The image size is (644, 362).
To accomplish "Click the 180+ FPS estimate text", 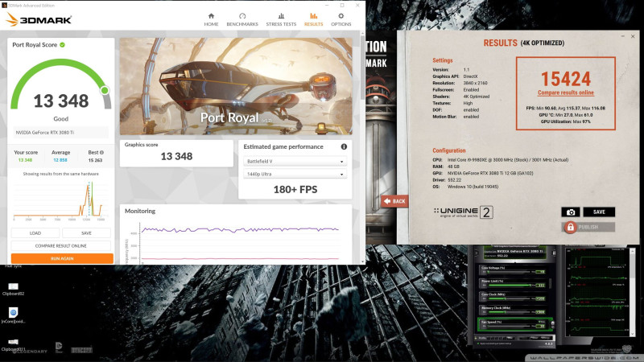I will coord(295,189).
